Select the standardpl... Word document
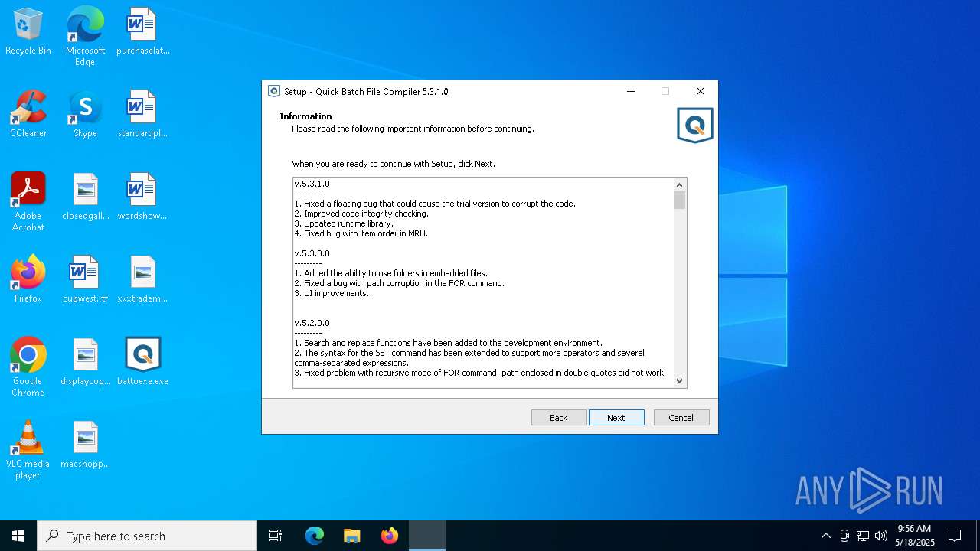 coord(142,115)
